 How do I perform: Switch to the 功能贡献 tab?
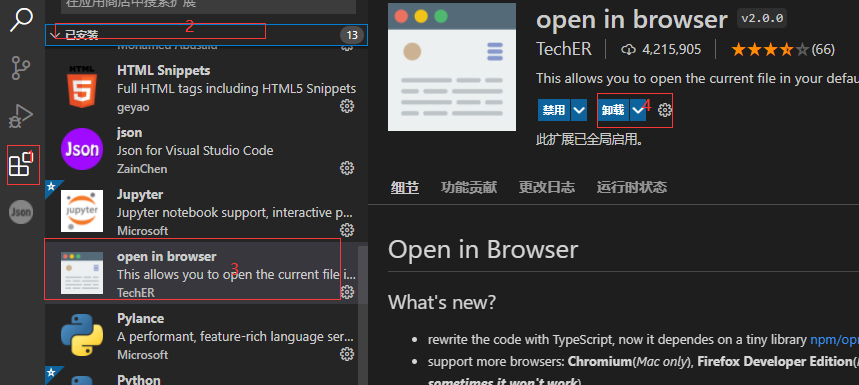tap(469, 188)
